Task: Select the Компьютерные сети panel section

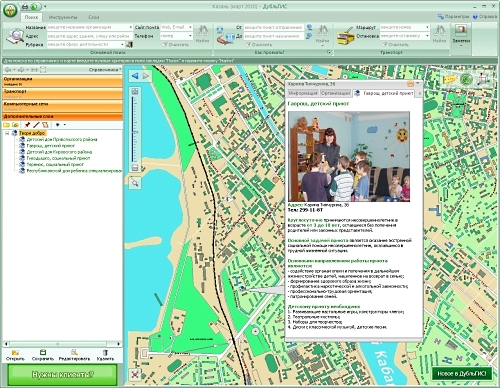Action: [x=63, y=106]
